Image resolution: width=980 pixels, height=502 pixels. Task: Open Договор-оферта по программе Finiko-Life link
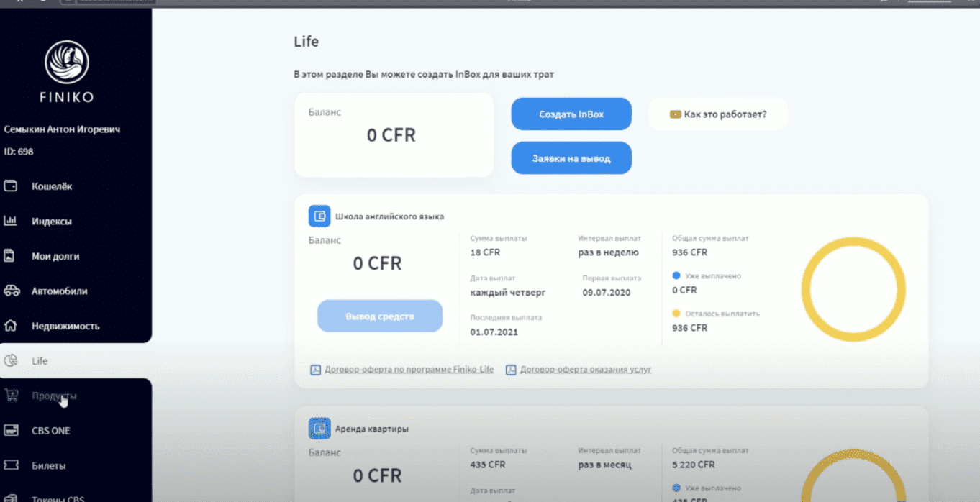[x=409, y=370]
